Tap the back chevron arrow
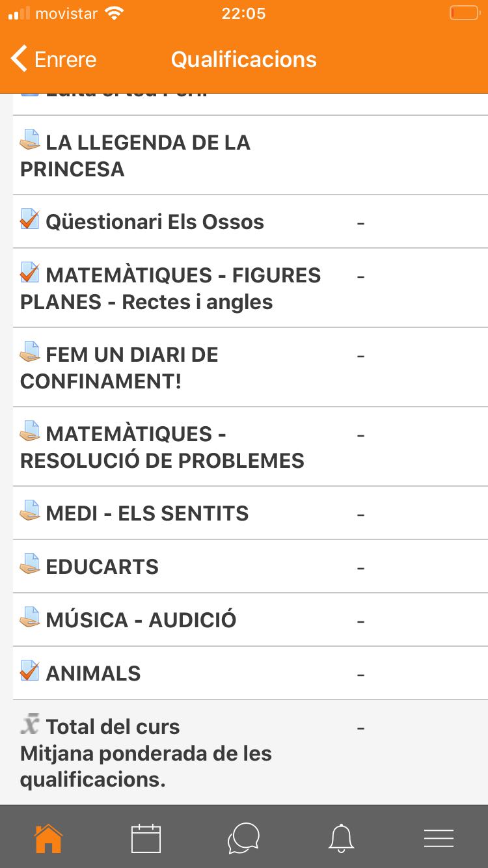This screenshot has width=488, height=868. 20,59
